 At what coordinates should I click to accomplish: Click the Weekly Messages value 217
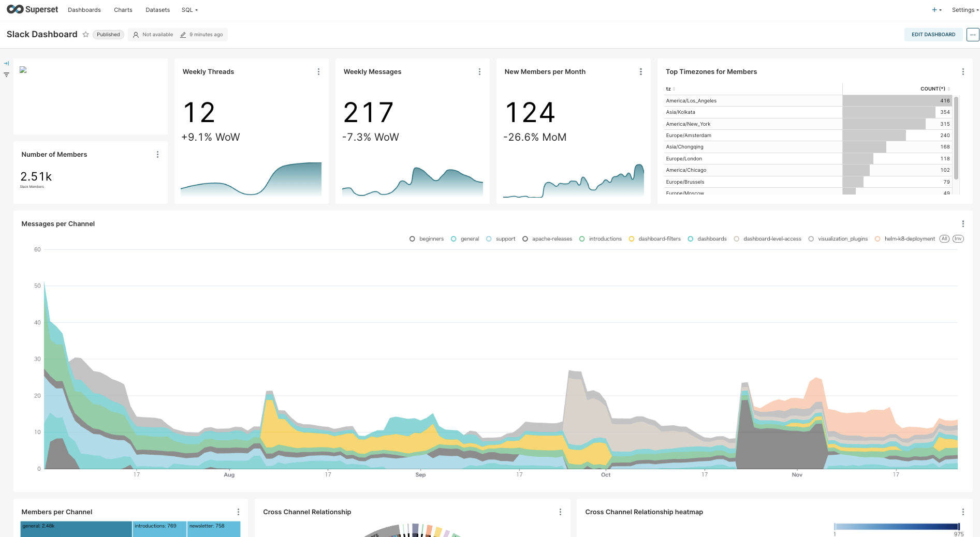369,113
